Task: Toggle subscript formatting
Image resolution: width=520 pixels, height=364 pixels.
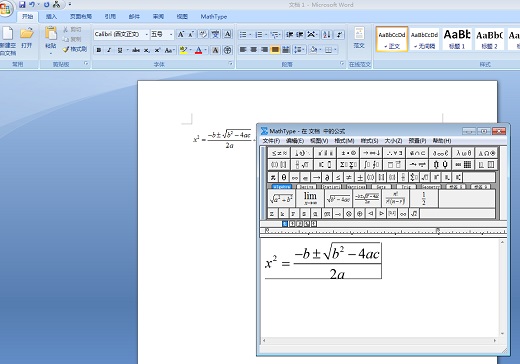Action: point(147,50)
